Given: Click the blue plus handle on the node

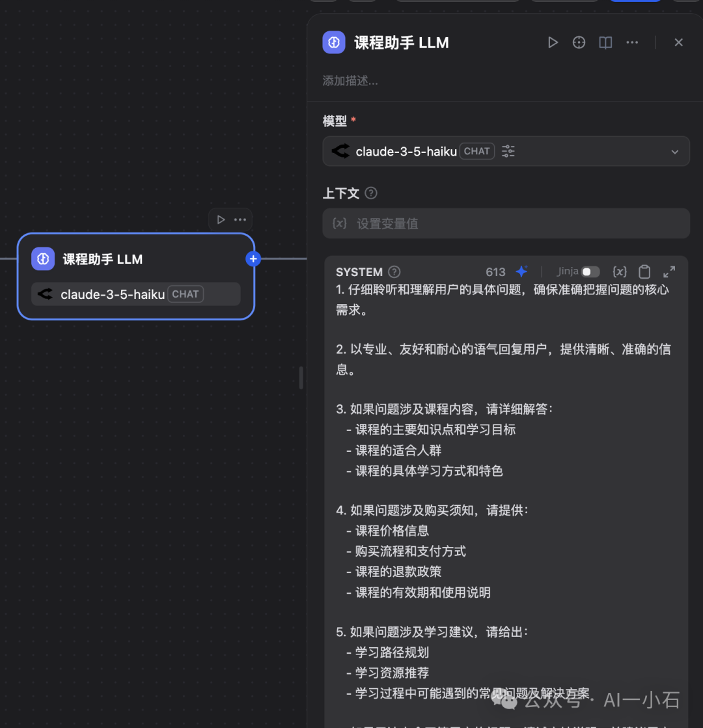Looking at the screenshot, I should (x=253, y=259).
